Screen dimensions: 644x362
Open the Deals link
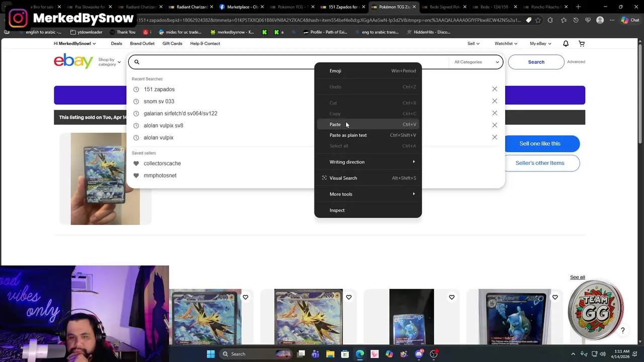point(116,44)
